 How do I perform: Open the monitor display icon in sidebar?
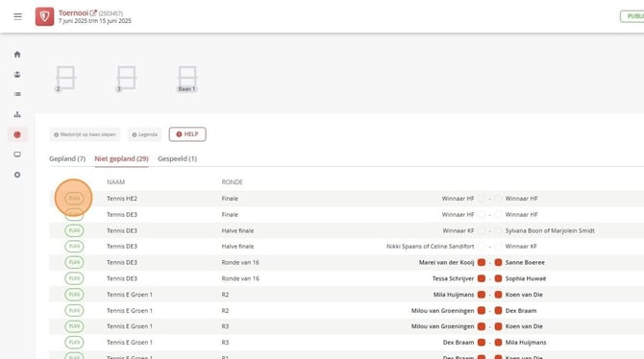point(17,155)
